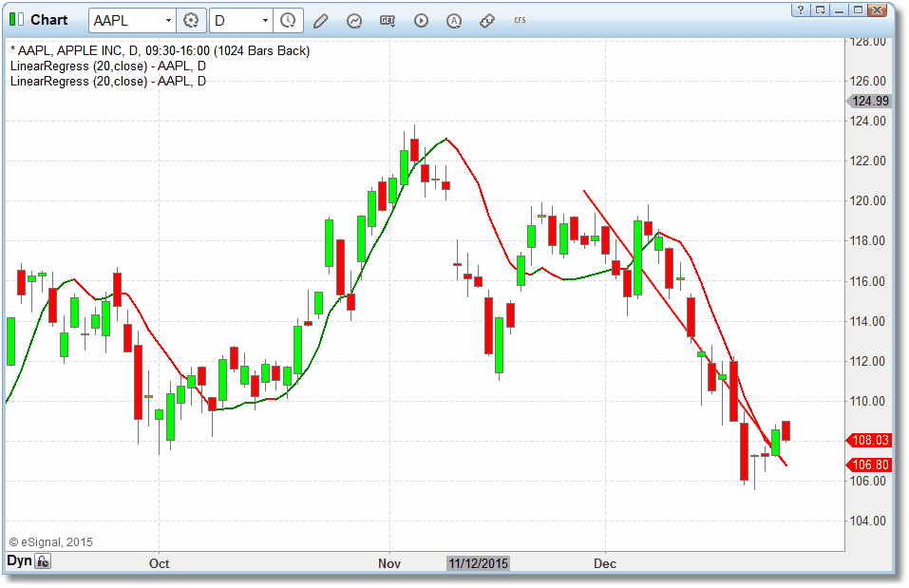Click the second LinearRegress (20,close) study label
Image resolution: width=909 pixels, height=588 pixels.
click(108, 81)
